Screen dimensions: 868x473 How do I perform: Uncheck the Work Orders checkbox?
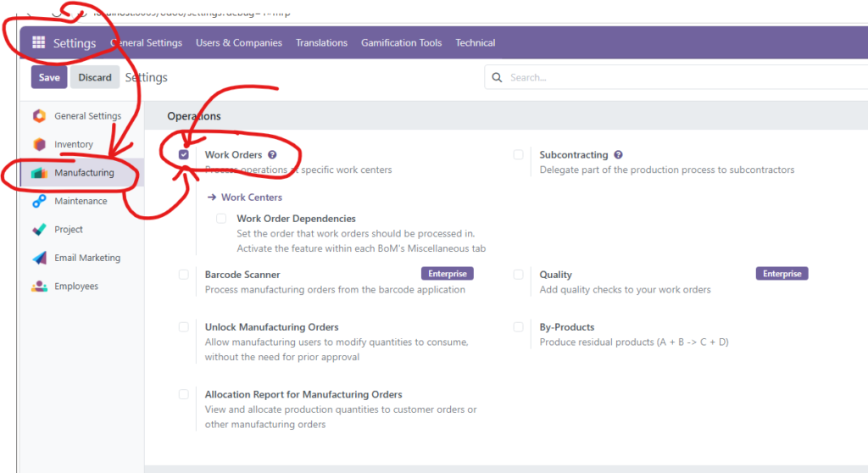184,155
